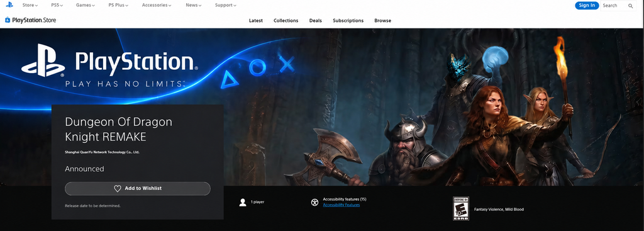Open the Accessibility Features link
Screen dimensions: 644x231
(x=341, y=205)
